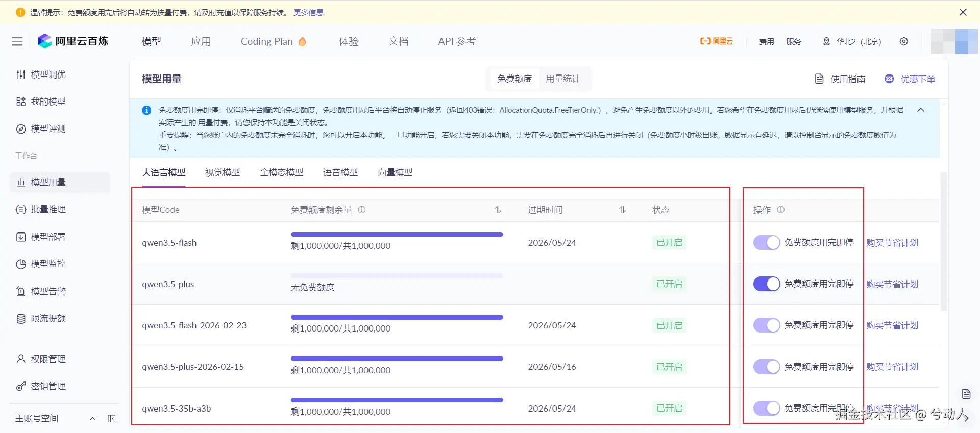Click the info icon next to 操作
The height and width of the screenshot is (433, 980).
point(781,210)
